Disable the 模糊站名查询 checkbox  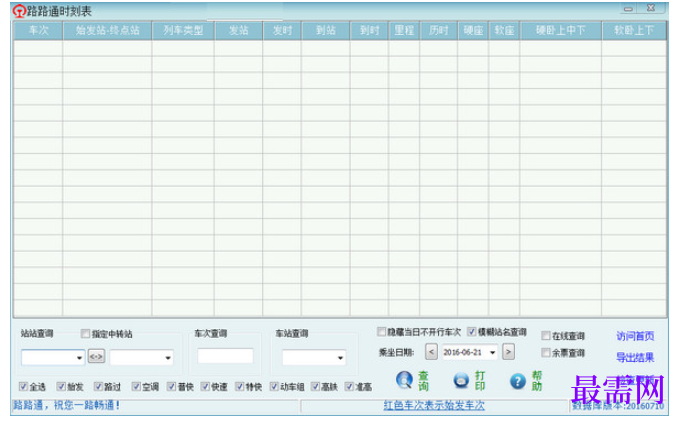coord(472,332)
